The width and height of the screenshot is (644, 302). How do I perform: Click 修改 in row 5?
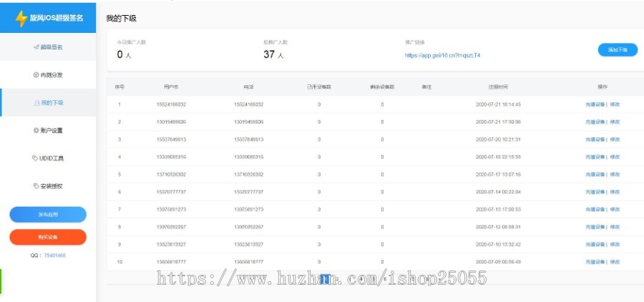pos(615,175)
